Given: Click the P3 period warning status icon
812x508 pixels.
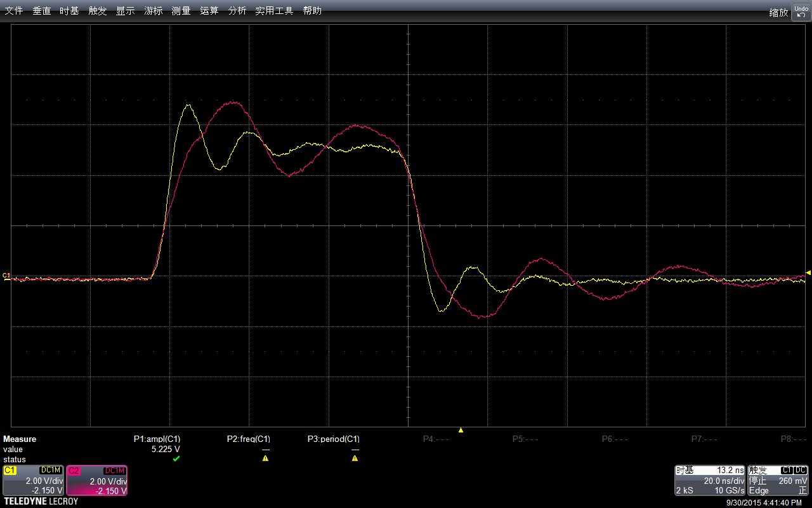Looking at the screenshot, I should click(355, 458).
